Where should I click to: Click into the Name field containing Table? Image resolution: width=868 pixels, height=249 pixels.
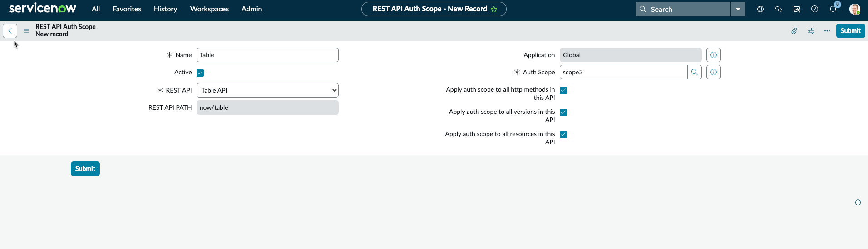pos(267,55)
